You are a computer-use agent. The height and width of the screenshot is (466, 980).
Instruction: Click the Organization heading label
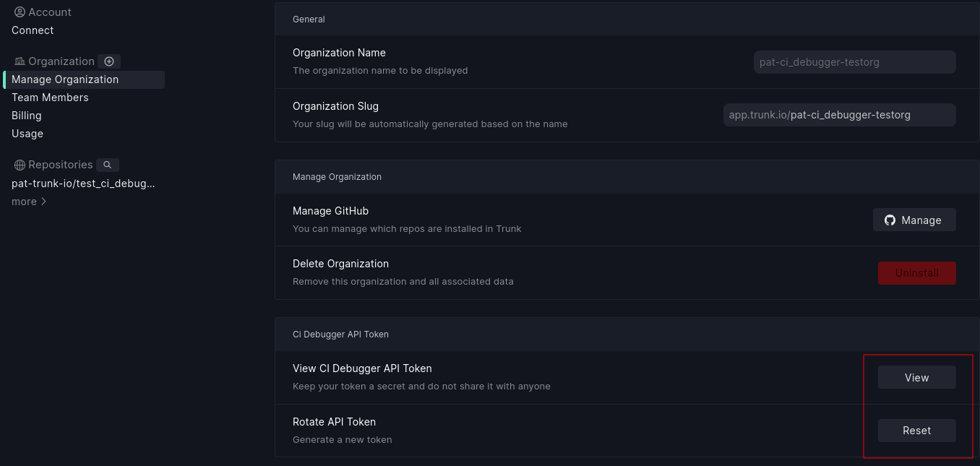[x=61, y=61]
